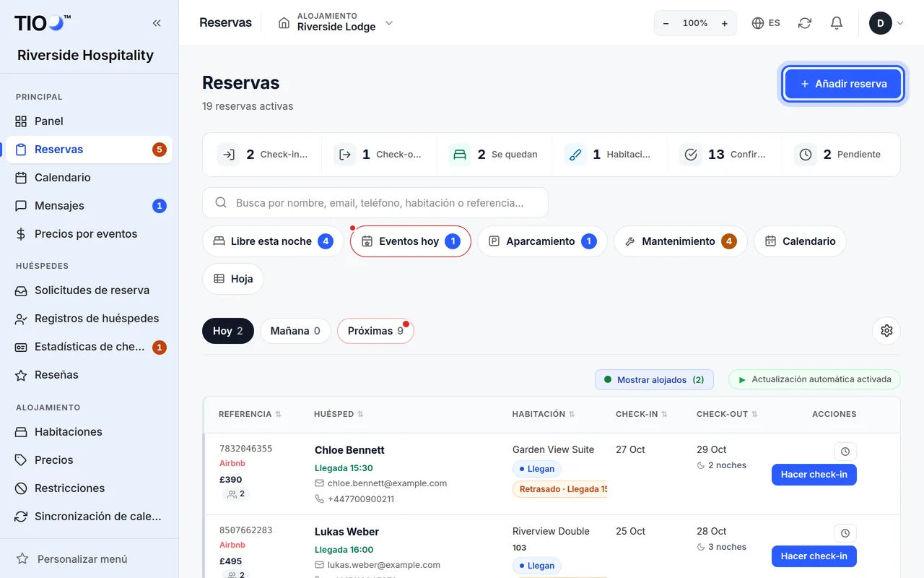Image resolution: width=924 pixels, height=578 pixels.
Task: Open Reseñas in the sidebar
Action: click(x=89, y=375)
